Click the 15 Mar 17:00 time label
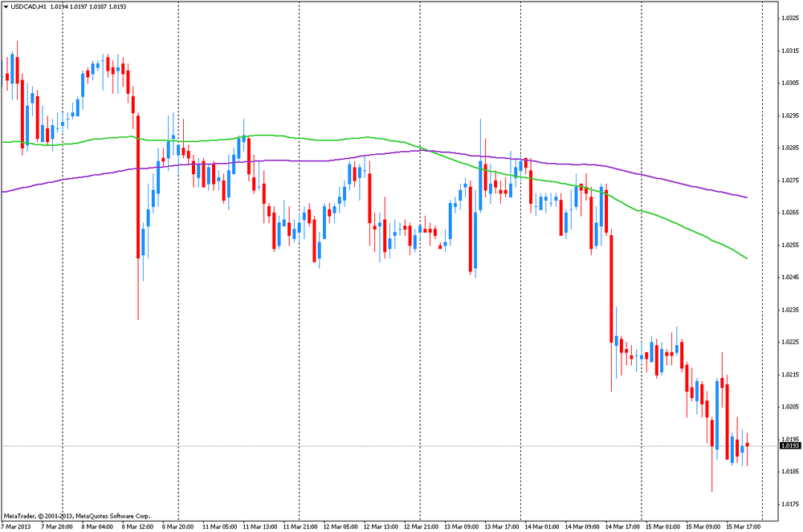Screen dimensions: 803x532 point(743,526)
